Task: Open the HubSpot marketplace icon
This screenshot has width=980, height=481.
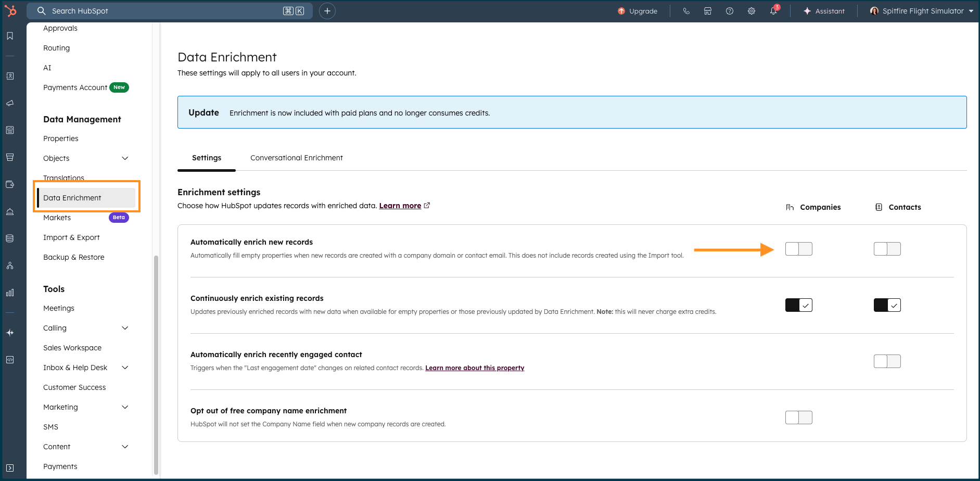Action: point(707,11)
